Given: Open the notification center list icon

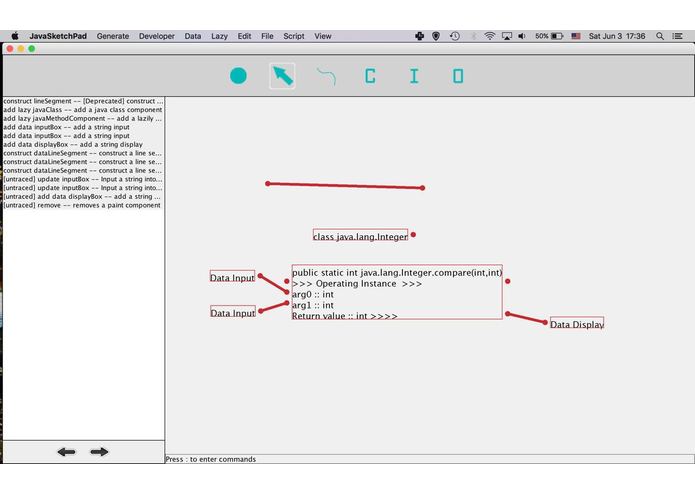Looking at the screenshot, I should pos(677,36).
